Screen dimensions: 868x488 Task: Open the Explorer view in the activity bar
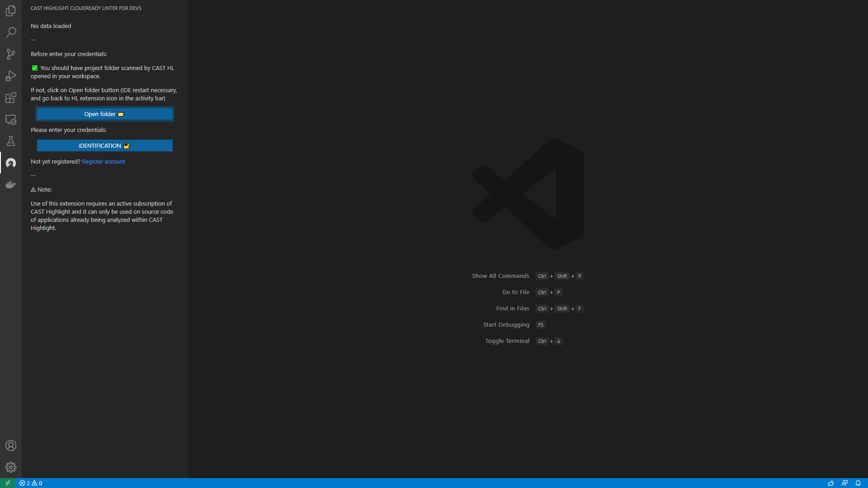(11, 11)
